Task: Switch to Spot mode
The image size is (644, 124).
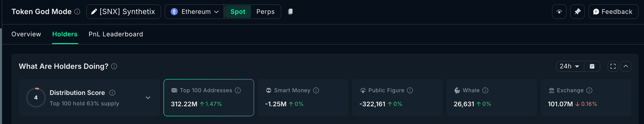Action: [x=238, y=12]
